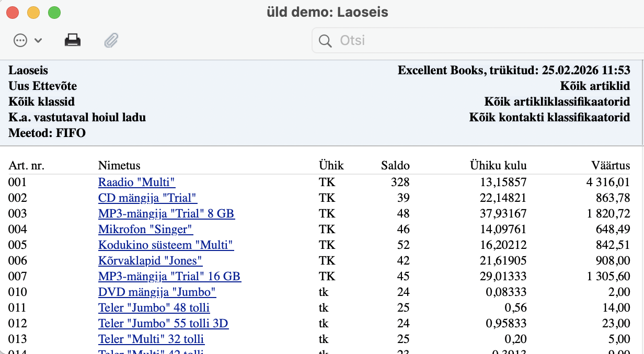This screenshot has height=354, width=644.
Task: Open MP3-mängija "Trial" 16 GB link
Action: coord(169,276)
